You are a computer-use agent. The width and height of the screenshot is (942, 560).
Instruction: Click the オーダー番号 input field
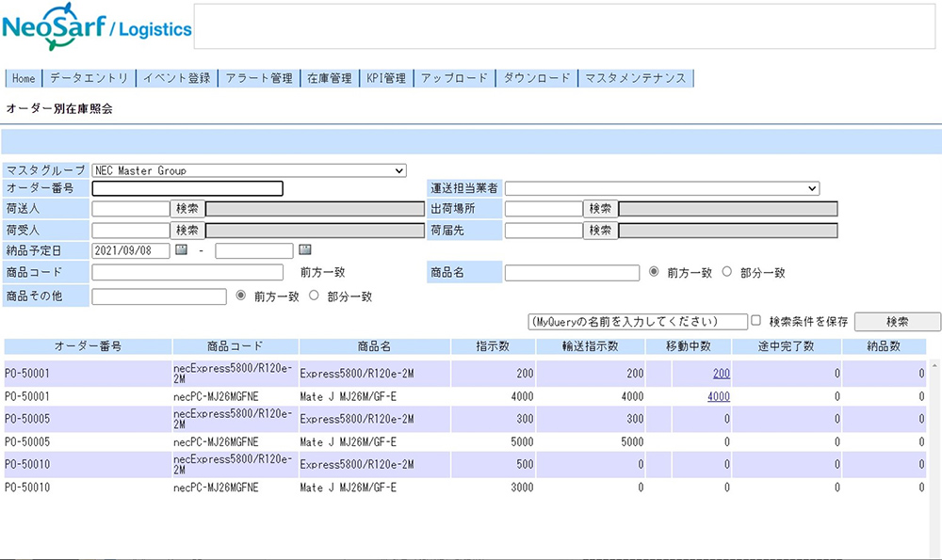pyautogui.click(x=187, y=188)
